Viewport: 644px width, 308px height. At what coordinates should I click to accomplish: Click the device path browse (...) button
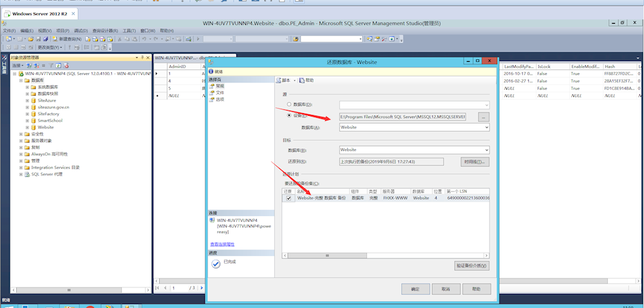pyautogui.click(x=484, y=116)
